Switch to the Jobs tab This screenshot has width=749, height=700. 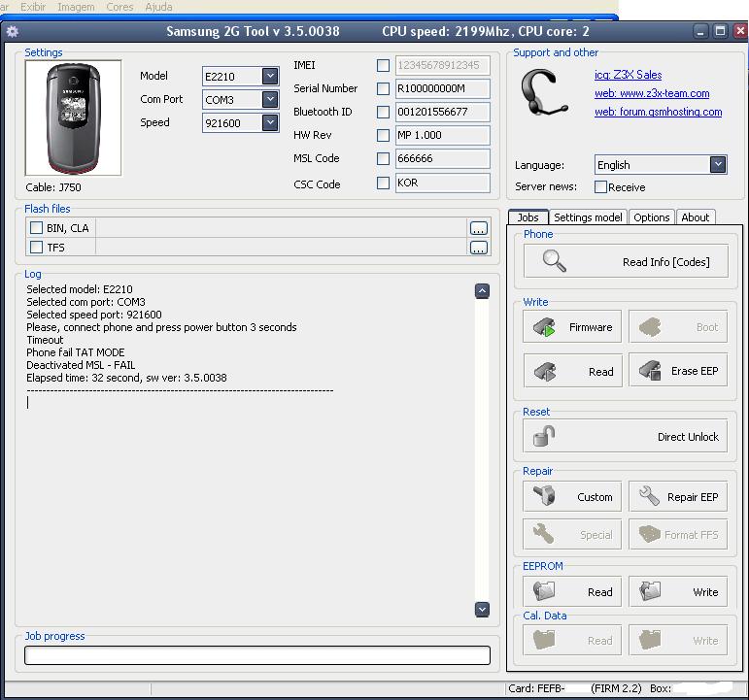[x=528, y=217]
